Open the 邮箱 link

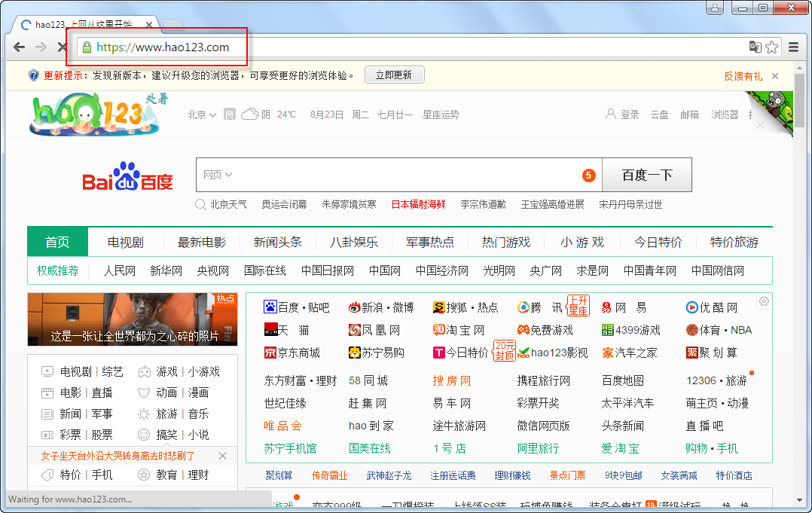(689, 115)
